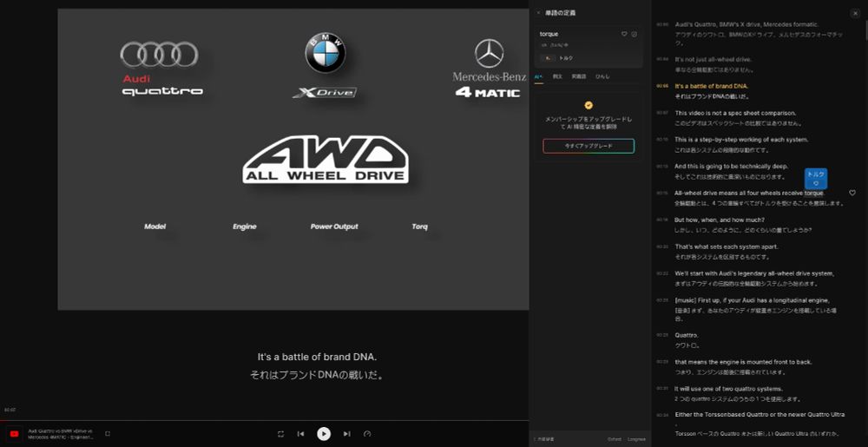Select 'that means the engine is mounted' line
Viewport: 868px width, 447px height.
(x=744, y=362)
